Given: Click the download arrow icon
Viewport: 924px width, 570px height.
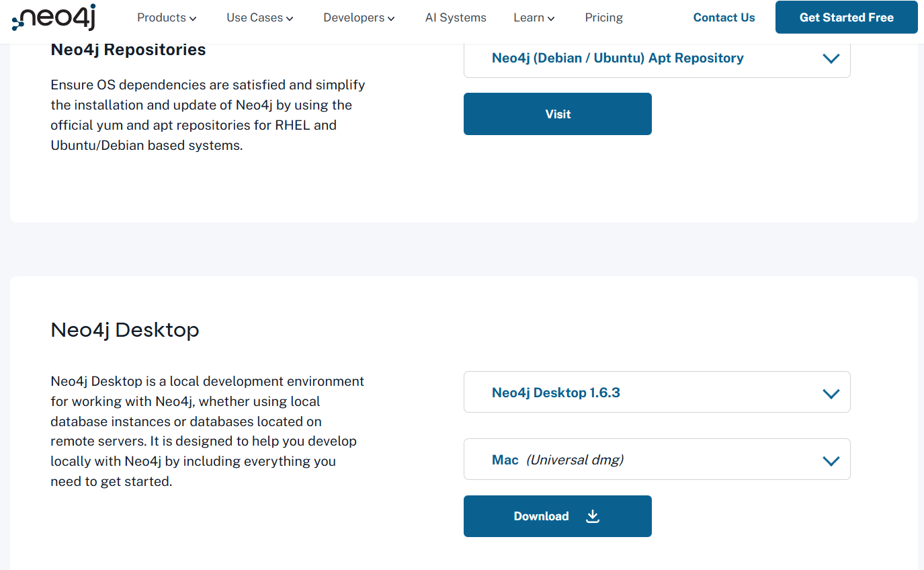Looking at the screenshot, I should click(592, 516).
